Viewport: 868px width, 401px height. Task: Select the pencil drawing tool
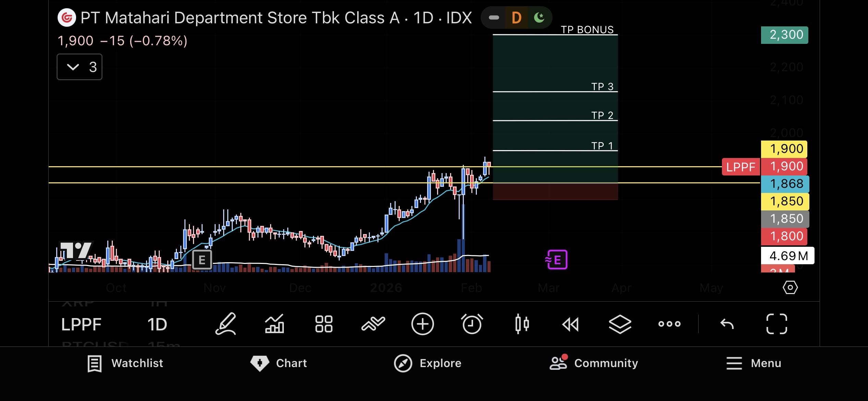(226, 324)
